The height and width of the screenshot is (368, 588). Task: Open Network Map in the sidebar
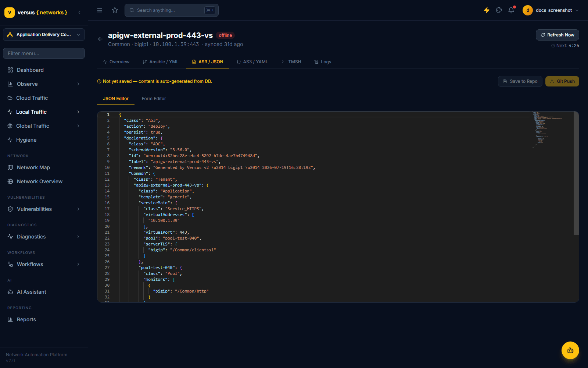point(44,167)
